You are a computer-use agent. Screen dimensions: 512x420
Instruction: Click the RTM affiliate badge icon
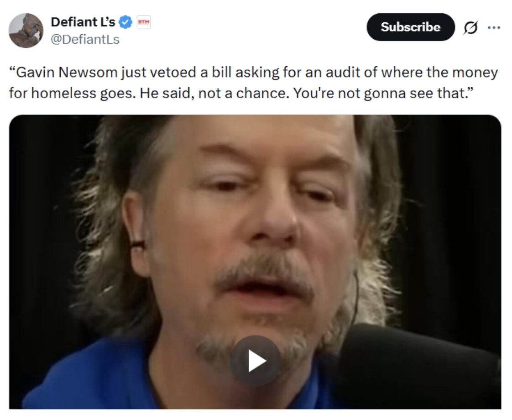click(143, 22)
